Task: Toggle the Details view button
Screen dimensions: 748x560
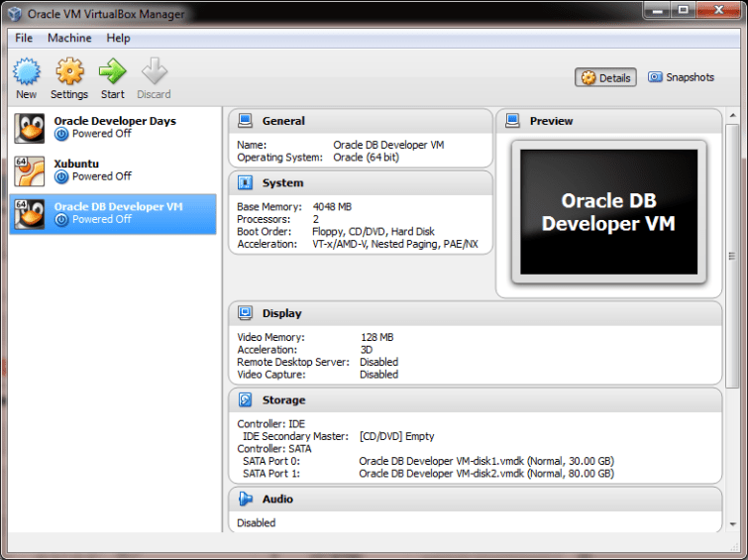Action: click(605, 77)
